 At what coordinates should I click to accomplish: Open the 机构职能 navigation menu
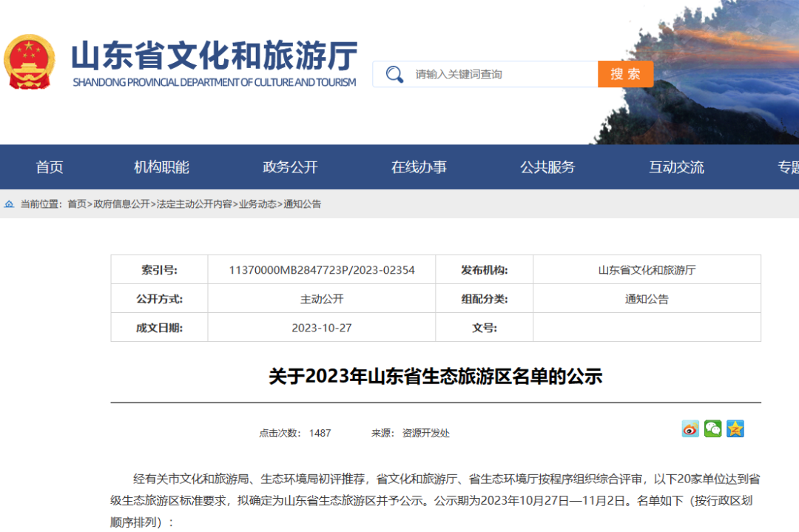pos(161,167)
